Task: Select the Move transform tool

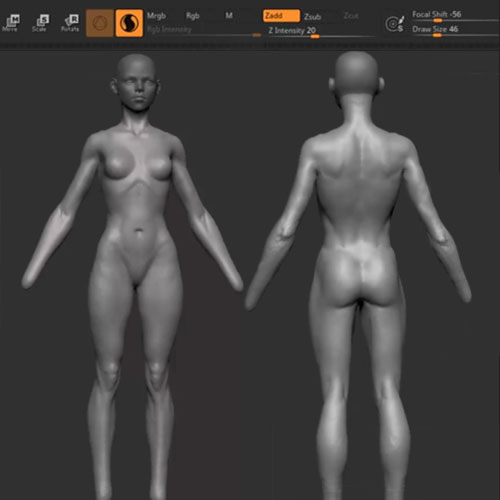Action: click(10, 23)
